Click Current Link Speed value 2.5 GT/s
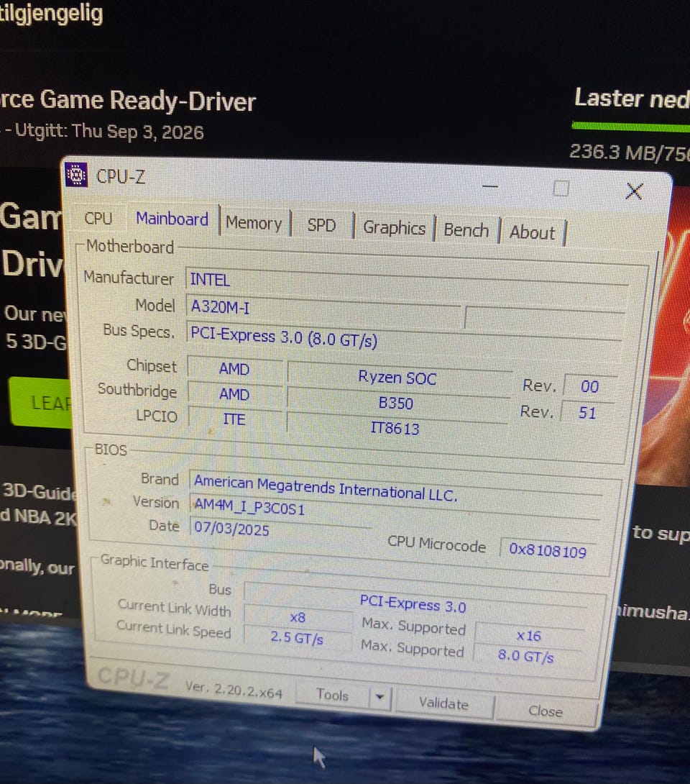The width and height of the screenshot is (690, 784). pos(297,638)
